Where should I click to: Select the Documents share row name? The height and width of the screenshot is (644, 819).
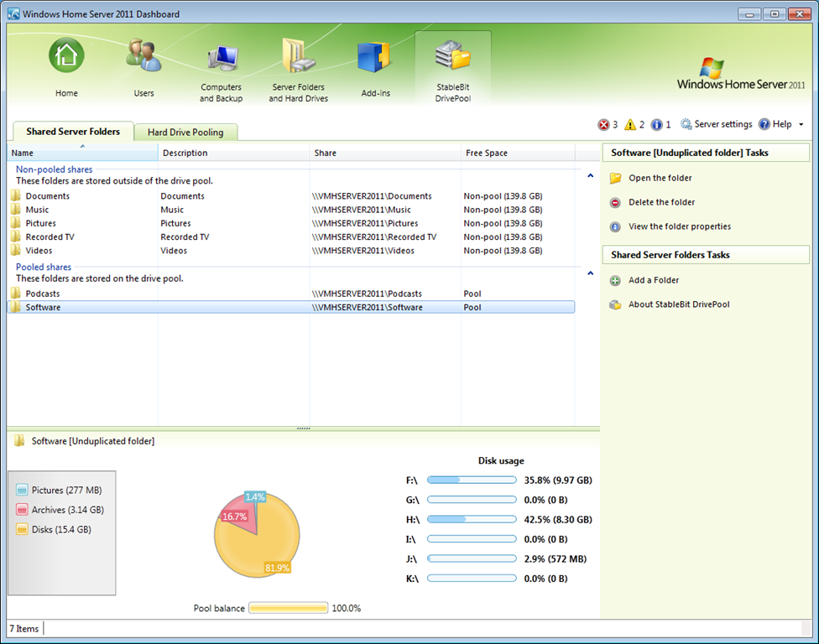48,196
